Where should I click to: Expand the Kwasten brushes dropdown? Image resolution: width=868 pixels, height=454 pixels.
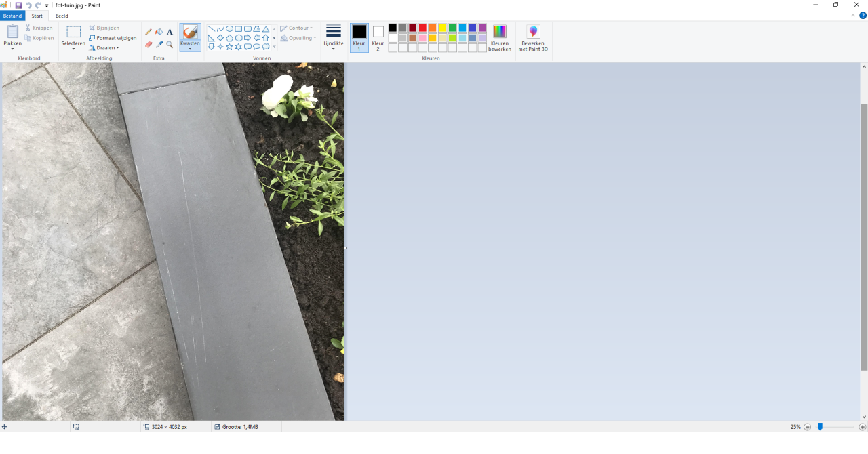click(190, 48)
